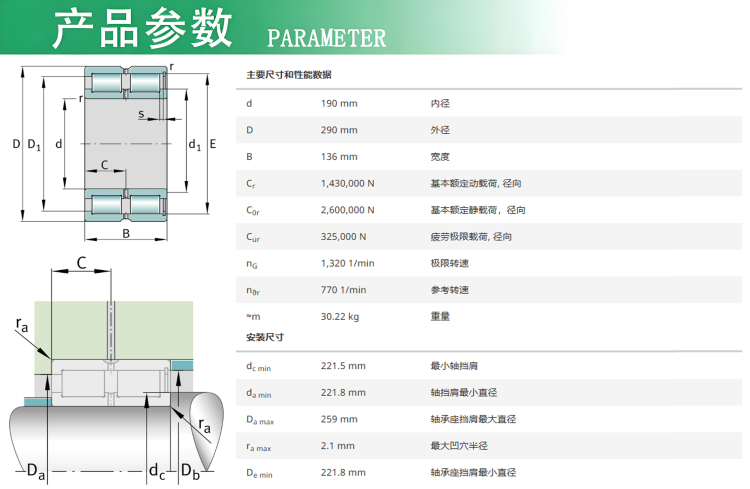The height and width of the screenshot is (489, 750).
Task: Click the 产品参数 header title
Action: 142,28
